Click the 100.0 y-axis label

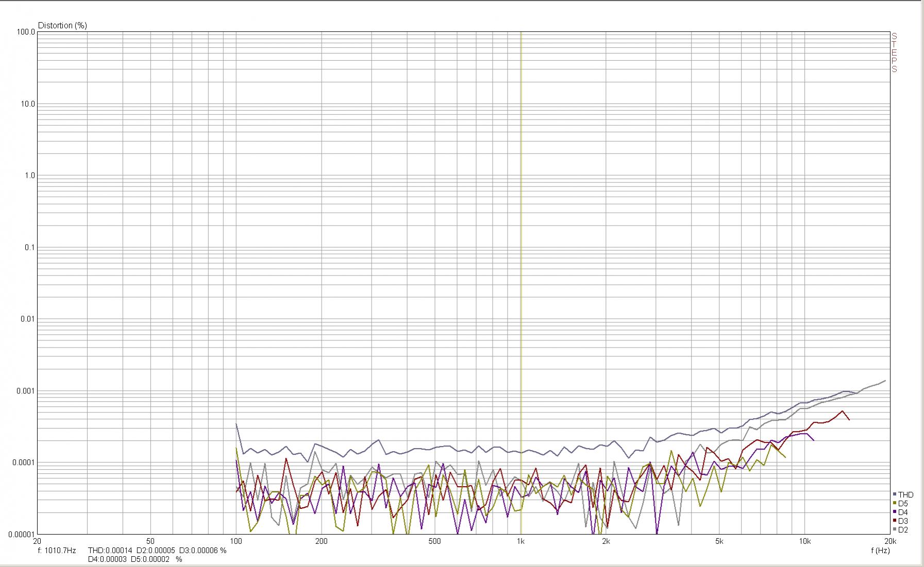26,32
